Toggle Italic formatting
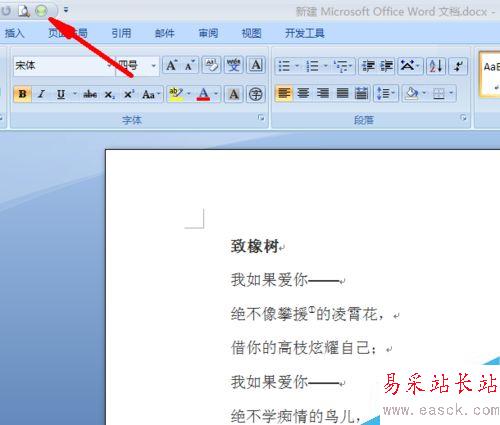This screenshot has width=500, height=425. pyautogui.click(x=42, y=94)
